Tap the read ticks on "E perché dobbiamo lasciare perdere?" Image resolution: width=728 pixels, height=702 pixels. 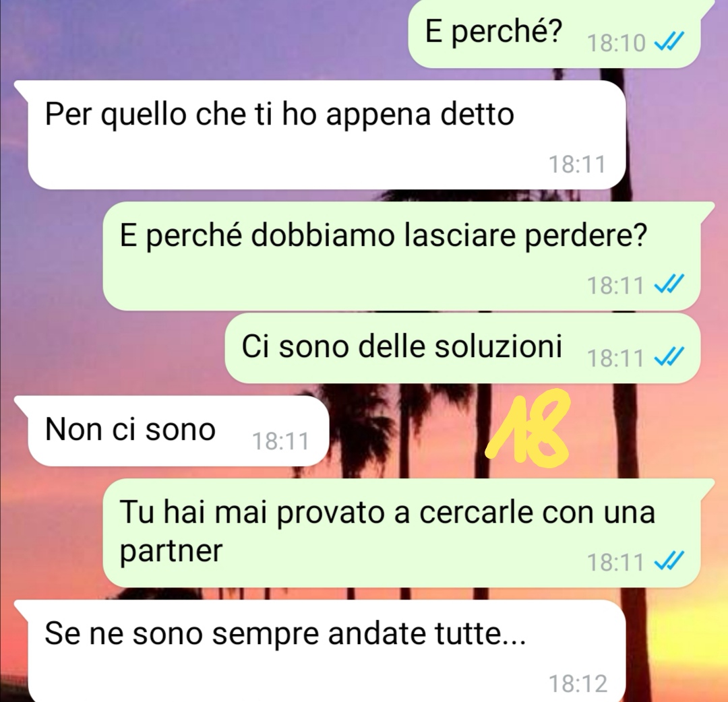[669, 284]
